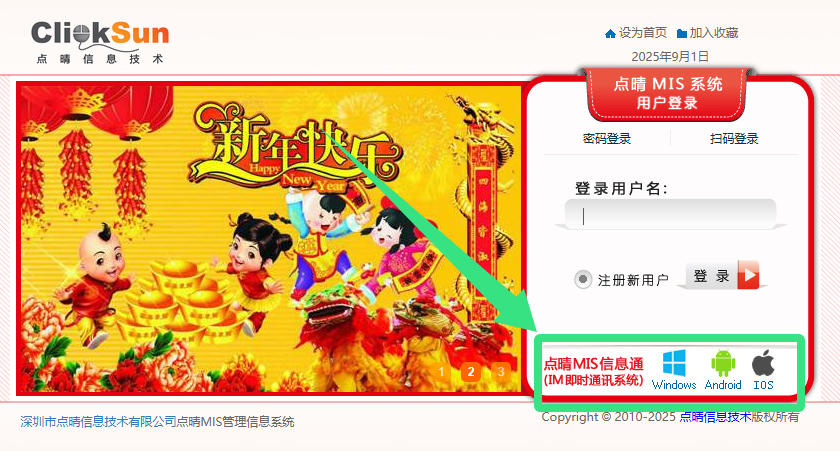
Task: Switch to 密码登录 tab
Action: (x=606, y=139)
